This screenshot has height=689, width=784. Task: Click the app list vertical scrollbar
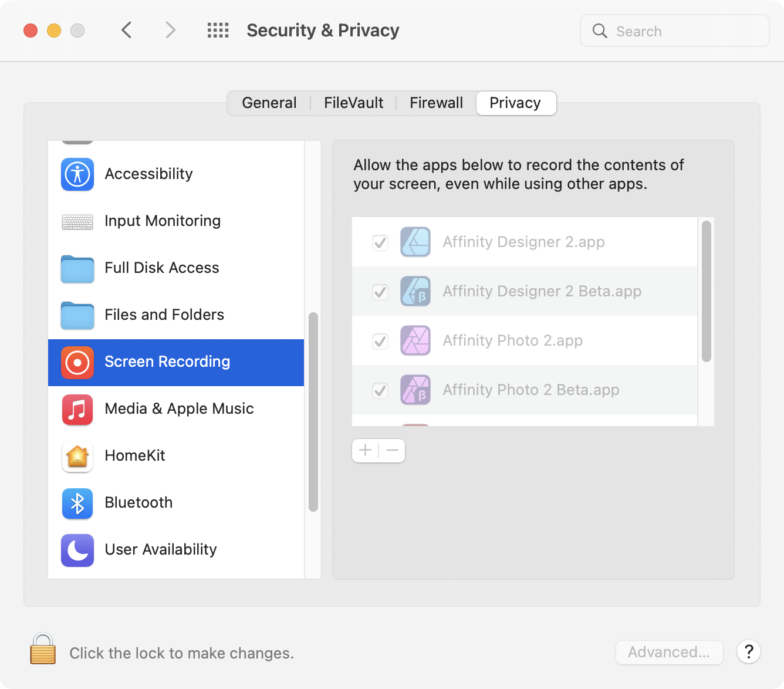pyautogui.click(x=707, y=291)
